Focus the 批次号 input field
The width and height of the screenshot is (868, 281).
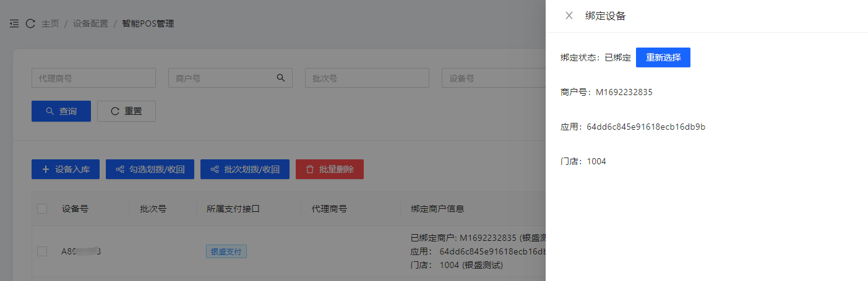[367, 78]
